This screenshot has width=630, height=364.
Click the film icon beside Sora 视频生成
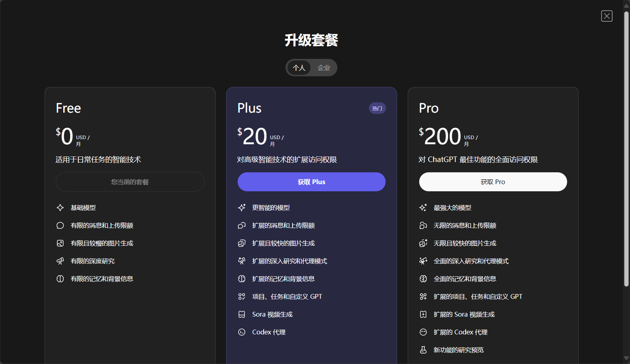pyautogui.click(x=242, y=314)
